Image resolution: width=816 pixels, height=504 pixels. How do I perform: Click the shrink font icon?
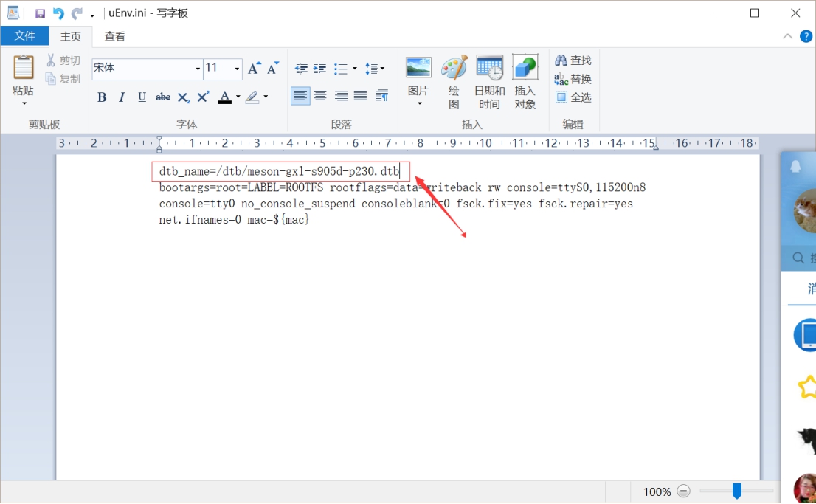pos(273,68)
